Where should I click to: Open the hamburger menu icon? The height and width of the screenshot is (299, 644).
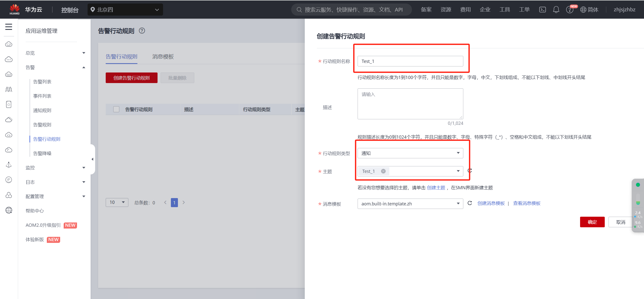tap(9, 27)
